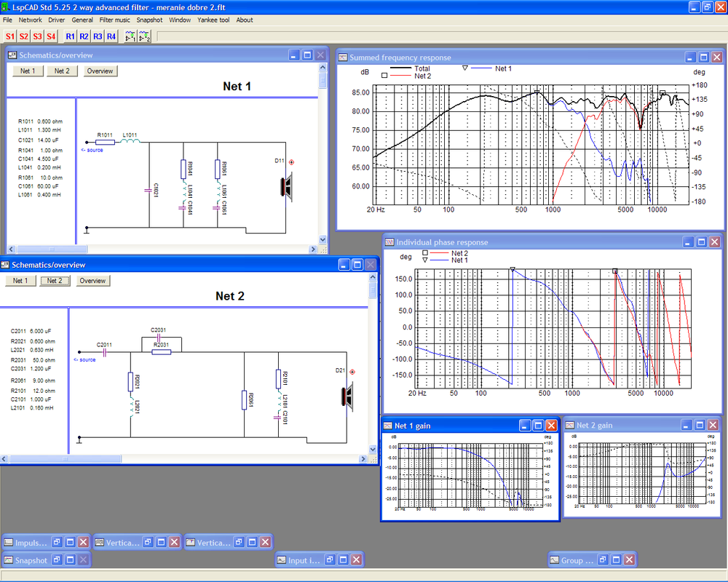Open the File menu
The width and height of the screenshot is (728, 582).
(7, 20)
